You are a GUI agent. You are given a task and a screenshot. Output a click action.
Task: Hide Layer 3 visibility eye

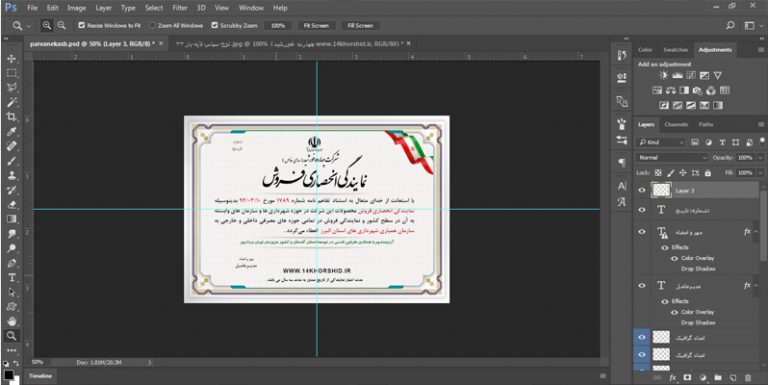(642, 191)
